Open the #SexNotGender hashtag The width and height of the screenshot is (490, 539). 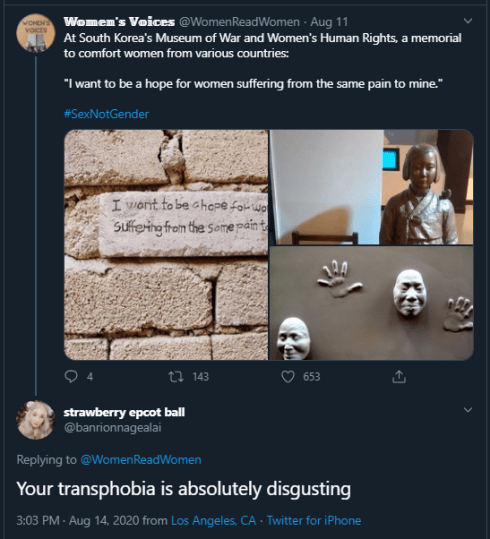(107, 114)
